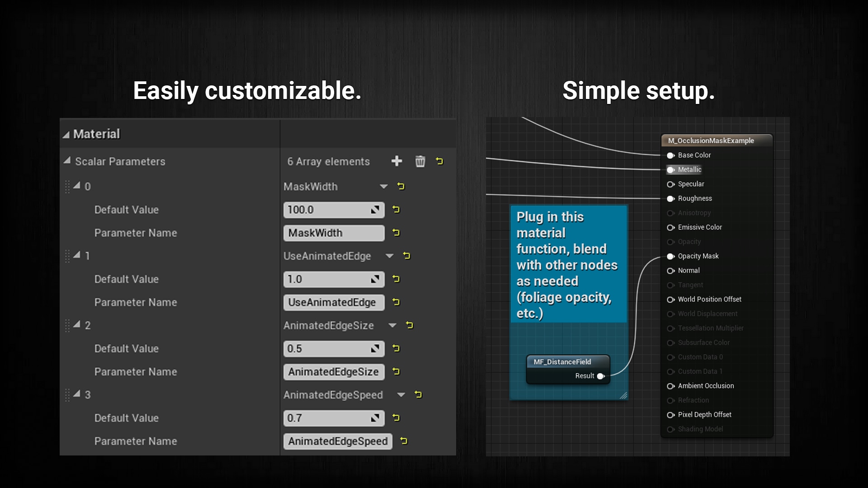
Task: Select the MF_DistanceField node title bar
Action: click(562, 361)
